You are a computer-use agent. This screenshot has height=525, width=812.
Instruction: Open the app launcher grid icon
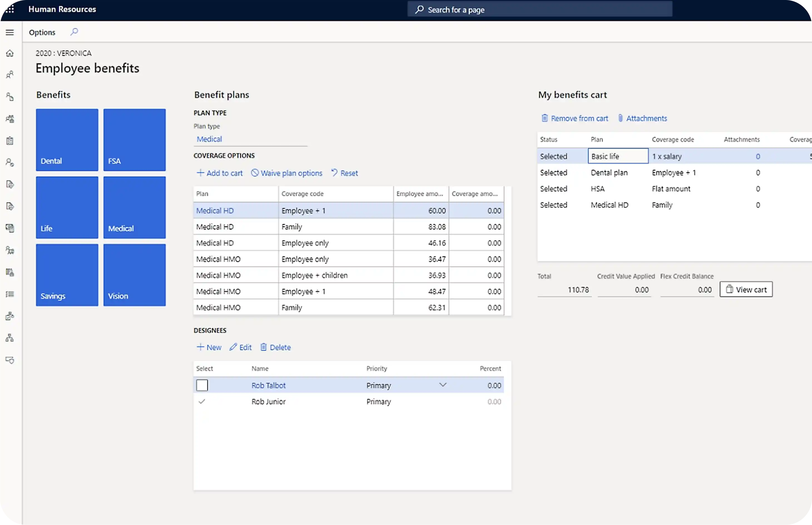(10, 9)
